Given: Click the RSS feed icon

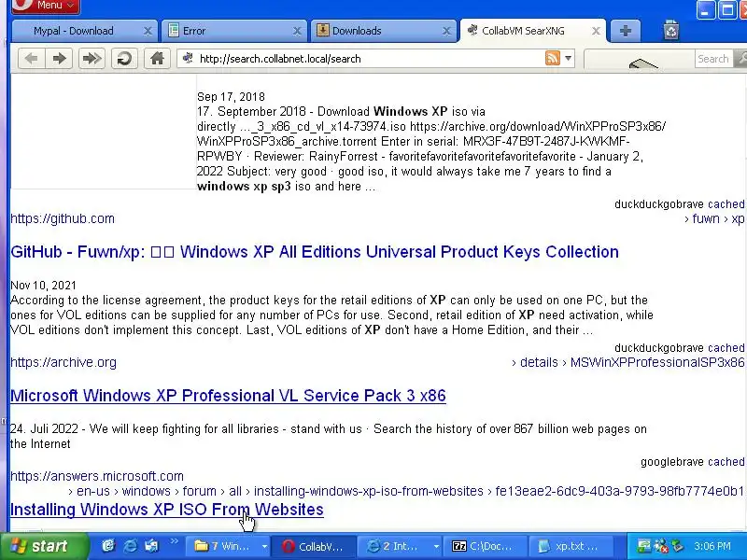Looking at the screenshot, I should coord(552,58).
